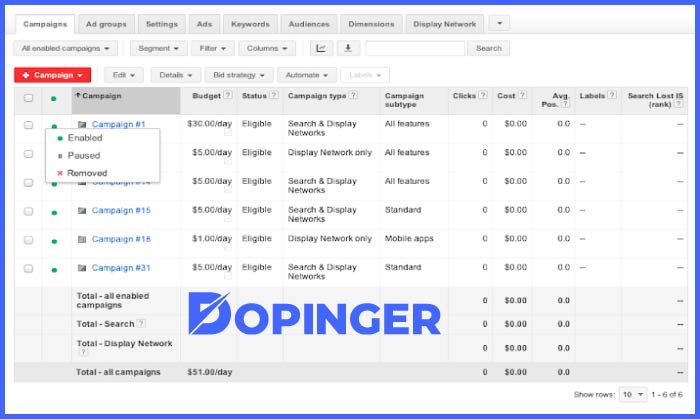Image resolution: width=700 pixels, height=419 pixels.
Task: Click the green status dot for Campaign #18
Action: pos(54,241)
